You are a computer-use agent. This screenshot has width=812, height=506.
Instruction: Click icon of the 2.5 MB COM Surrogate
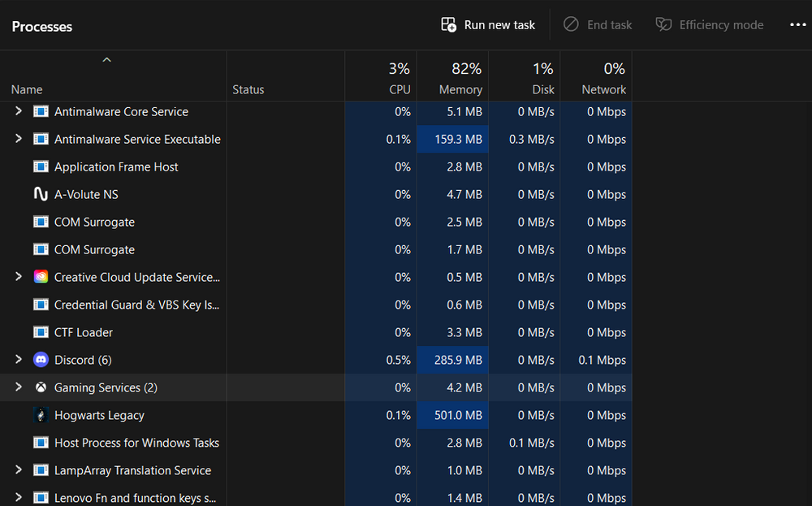41,222
